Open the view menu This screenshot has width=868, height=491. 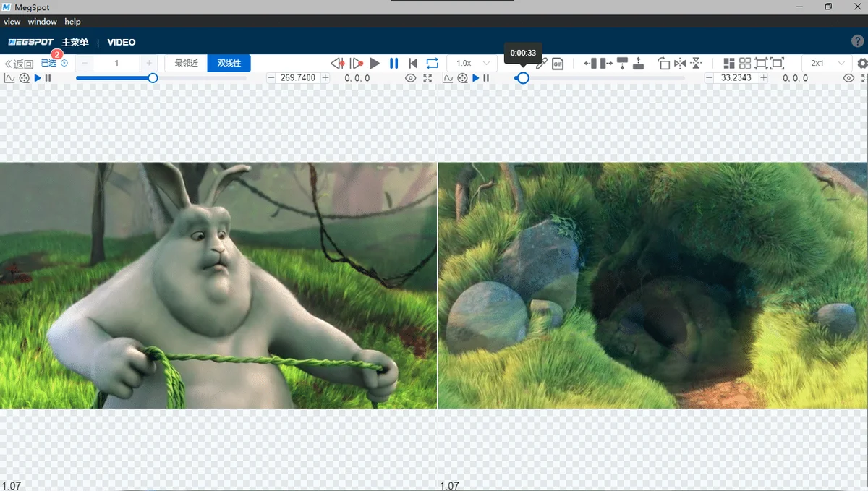[x=12, y=22]
